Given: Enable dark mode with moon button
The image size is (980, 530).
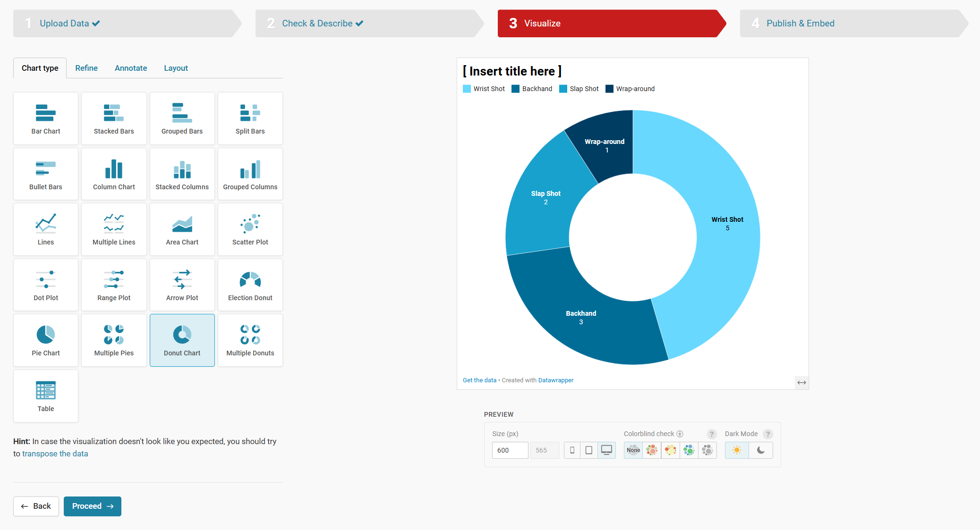Looking at the screenshot, I should tap(760, 450).
